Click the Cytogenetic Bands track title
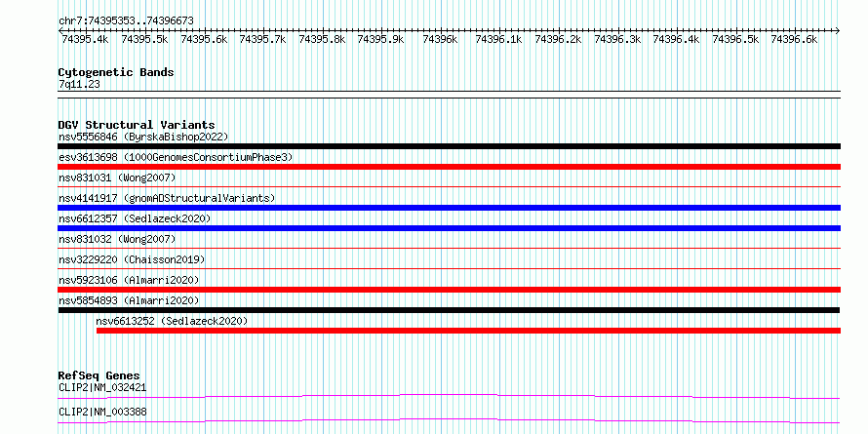The image size is (868, 434). [x=116, y=72]
